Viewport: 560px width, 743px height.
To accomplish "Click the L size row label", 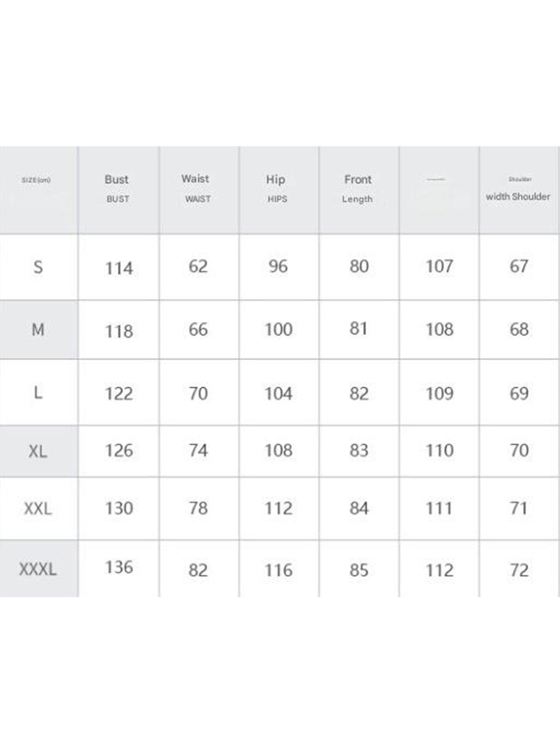I will click(38, 393).
